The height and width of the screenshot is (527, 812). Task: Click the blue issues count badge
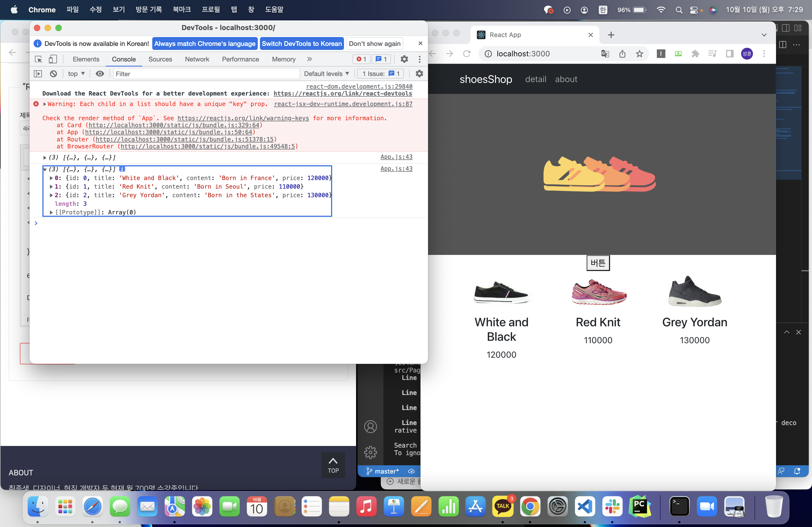pyautogui.click(x=381, y=59)
